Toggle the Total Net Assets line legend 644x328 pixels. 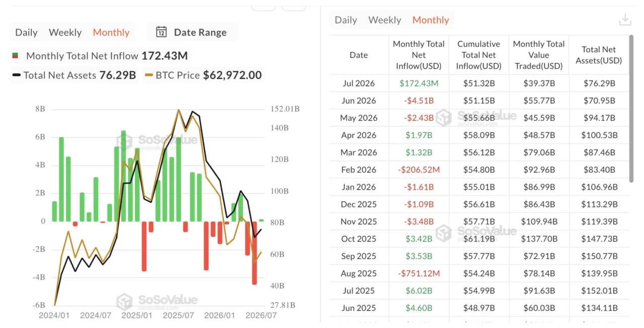(x=17, y=75)
